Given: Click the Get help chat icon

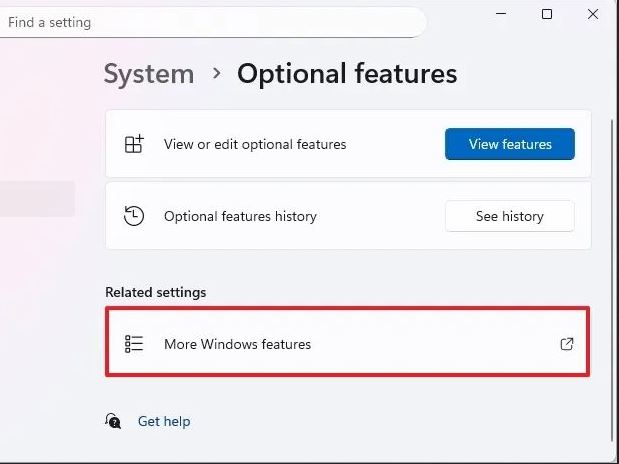Looking at the screenshot, I should [x=114, y=421].
